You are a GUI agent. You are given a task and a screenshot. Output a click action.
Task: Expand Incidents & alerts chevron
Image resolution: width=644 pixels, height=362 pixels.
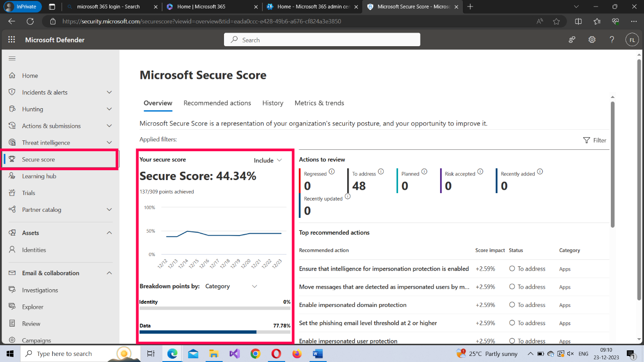pos(109,92)
